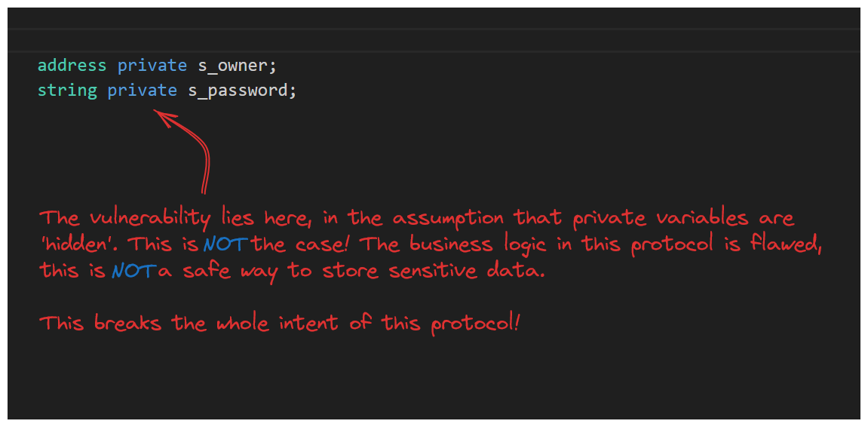Select the s_owner variable name
This screenshot has width=868, height=427.
233,66
